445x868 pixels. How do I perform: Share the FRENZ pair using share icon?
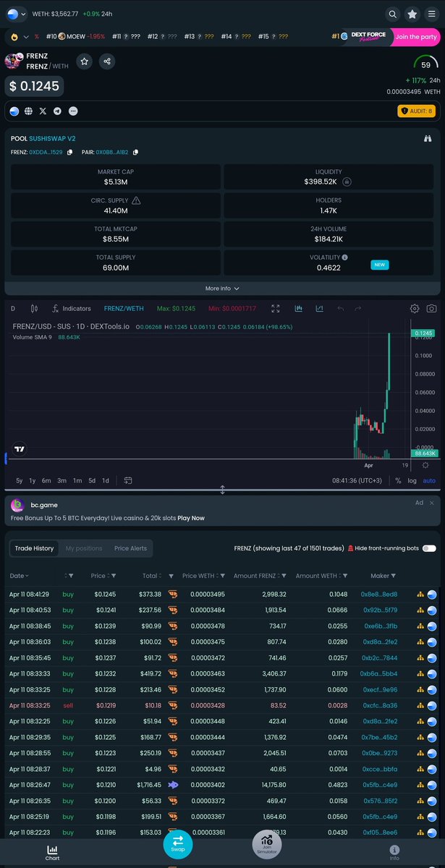pyautogui.click(x=107, y=61)
